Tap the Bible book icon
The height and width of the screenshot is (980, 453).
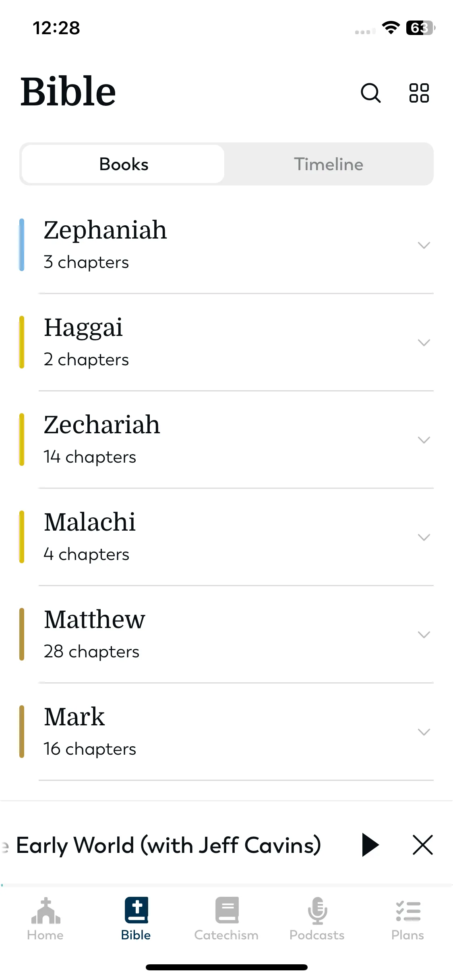point(136,910)
